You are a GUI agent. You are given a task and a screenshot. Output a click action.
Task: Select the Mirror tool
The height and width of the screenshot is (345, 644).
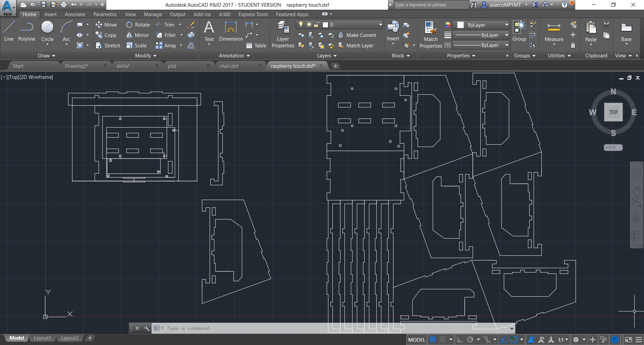pyautogui.click(x=137, y=35)
